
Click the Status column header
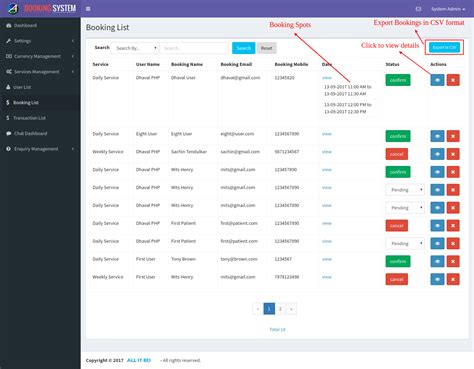pos(392,64)
